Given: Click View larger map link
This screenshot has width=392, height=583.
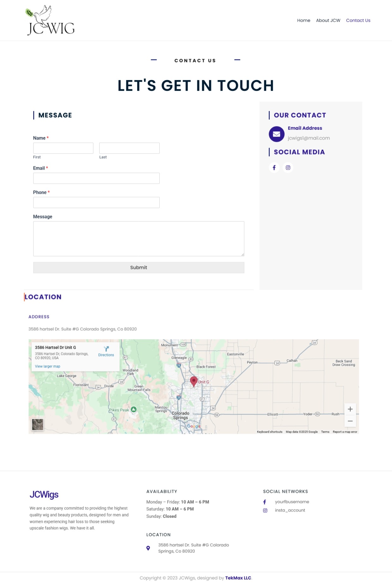Looking at the screenshot, I should pyautogui.click(x=47, y=366).
